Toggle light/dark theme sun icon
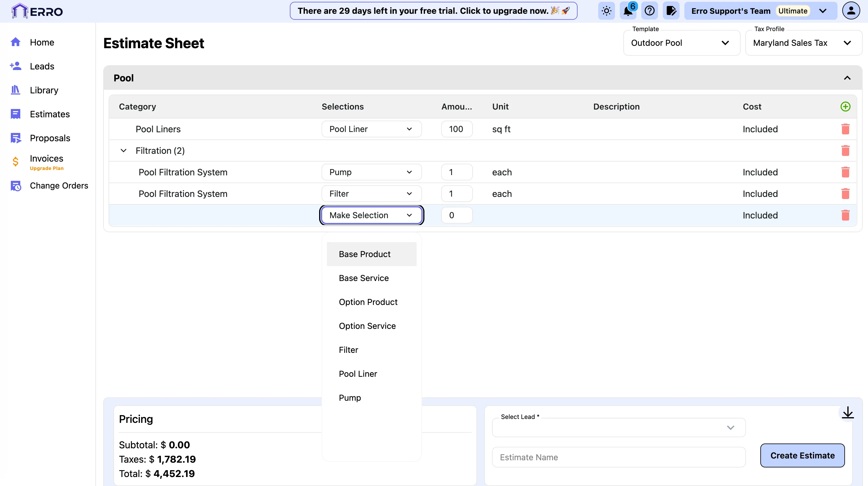This screenshot has width=868, height=486. coord(606,11)
